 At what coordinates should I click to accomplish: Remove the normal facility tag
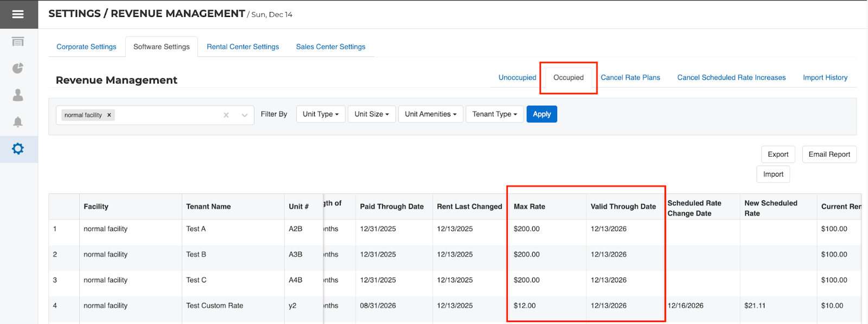[x=109, y=115]
